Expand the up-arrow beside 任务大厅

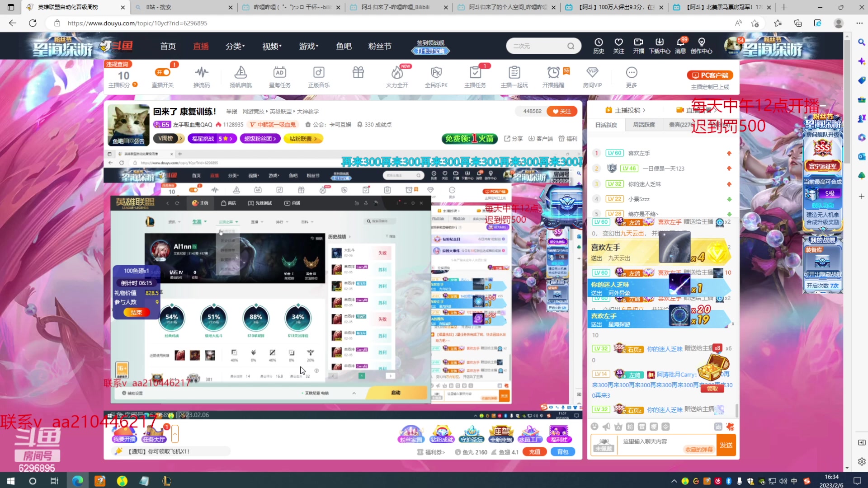(x=175, y=434)
